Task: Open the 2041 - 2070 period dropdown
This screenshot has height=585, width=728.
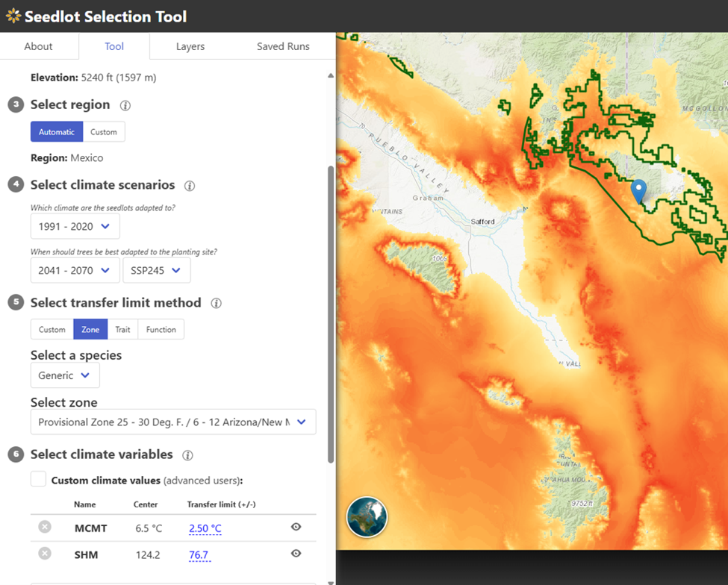Action: 75,270
